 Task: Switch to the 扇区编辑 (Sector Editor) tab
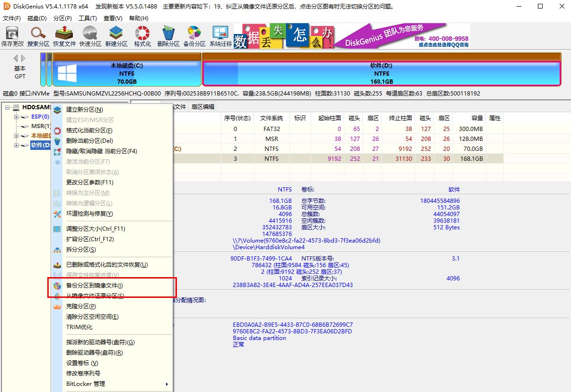pyautogui.click(x=202, y=107)
